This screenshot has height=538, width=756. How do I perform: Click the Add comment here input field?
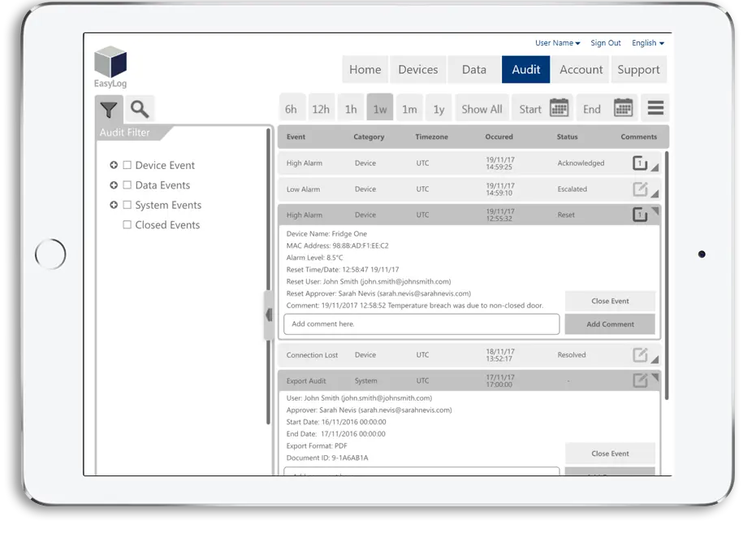(x=421, y=323)
